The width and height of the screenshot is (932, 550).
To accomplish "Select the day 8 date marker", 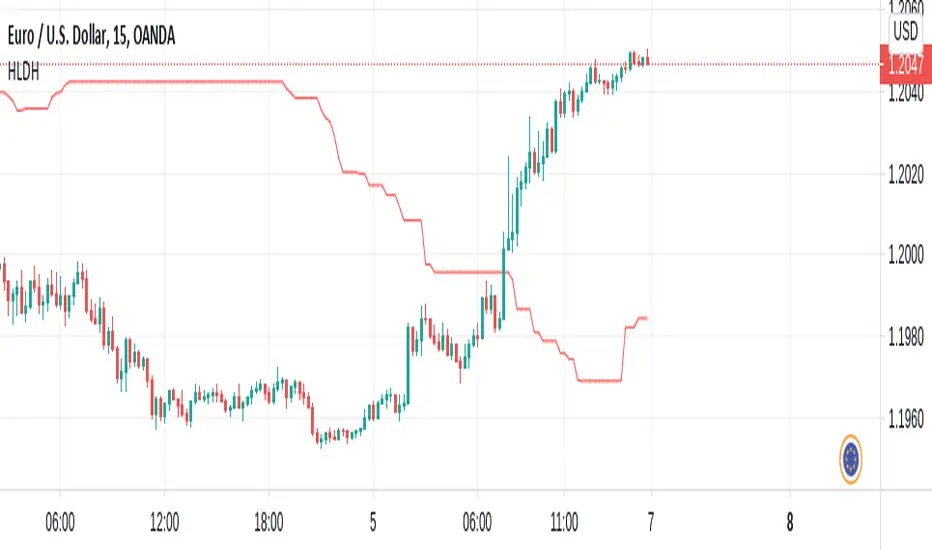I will pyautogui.click(x=789, y=521).
